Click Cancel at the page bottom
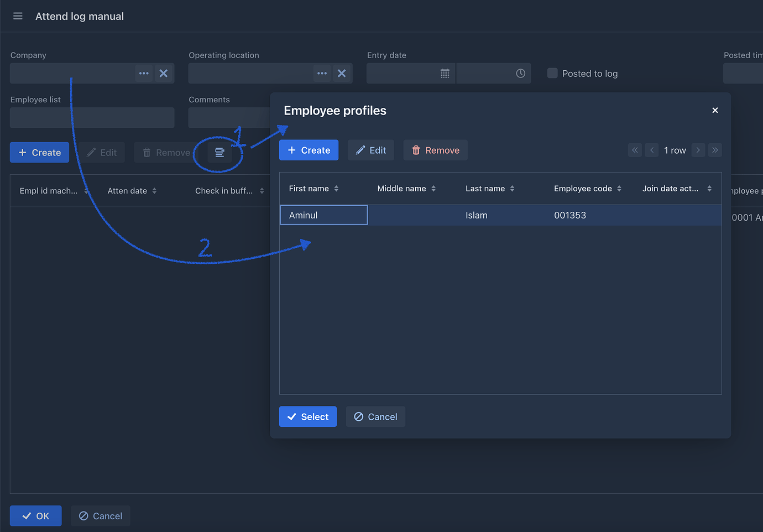 pyautogui.click(x=101, y=515)
